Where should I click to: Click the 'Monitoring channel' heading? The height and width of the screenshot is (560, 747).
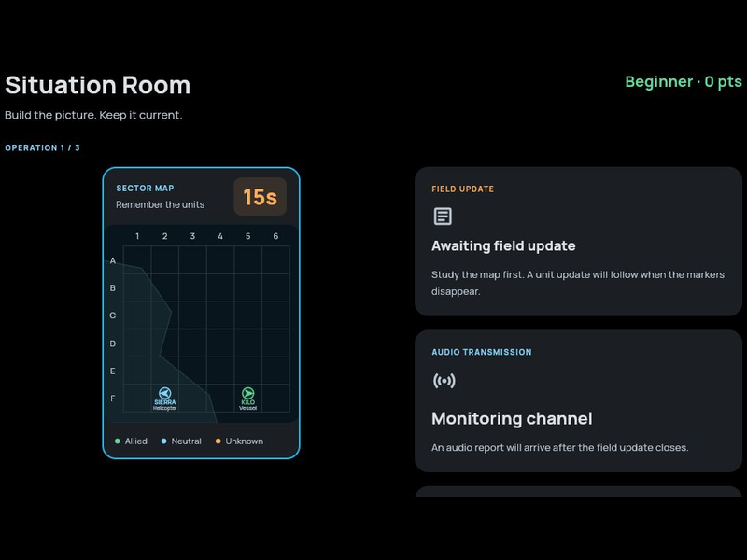tap(512, 418)
